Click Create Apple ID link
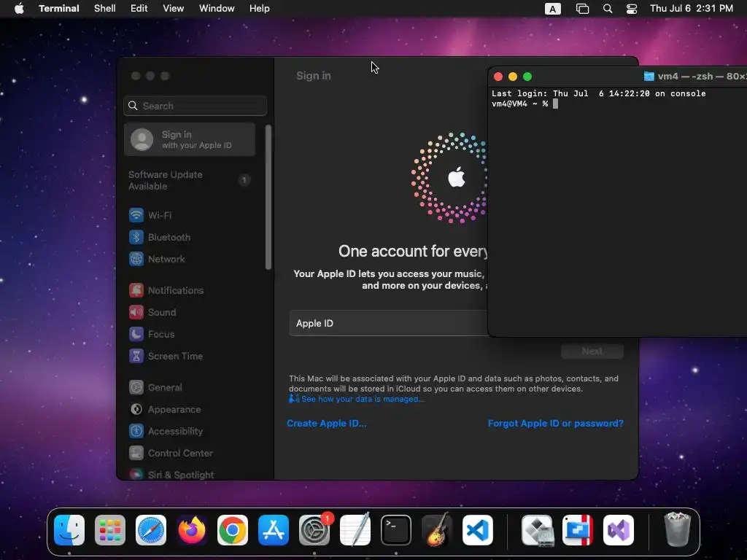 coord(327,424)
